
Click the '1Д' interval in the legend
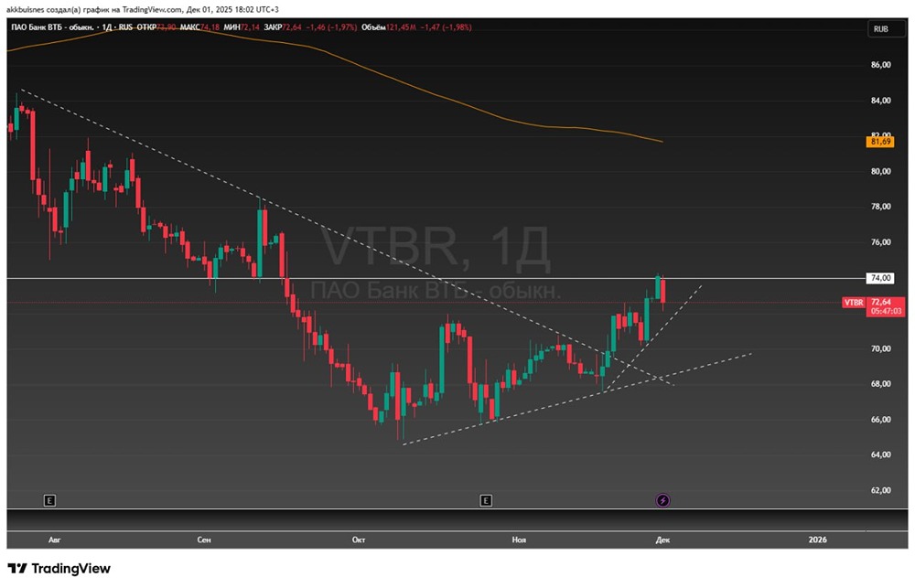[x=107, y=27]
